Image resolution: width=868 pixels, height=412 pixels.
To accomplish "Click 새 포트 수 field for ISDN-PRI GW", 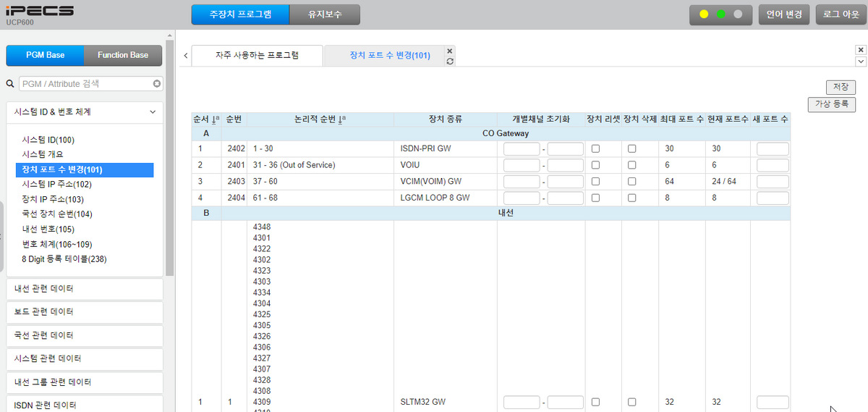I will coord(773,148).
